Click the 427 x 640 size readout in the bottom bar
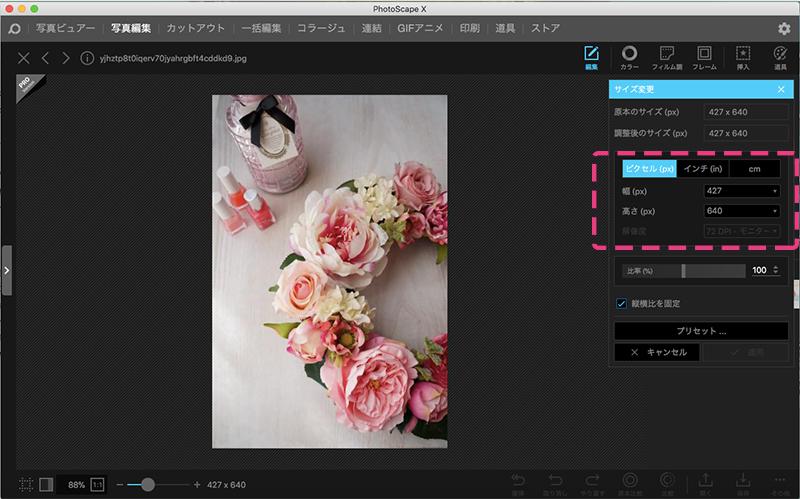Viewport: 800px width, 499px height. (227, 485)
